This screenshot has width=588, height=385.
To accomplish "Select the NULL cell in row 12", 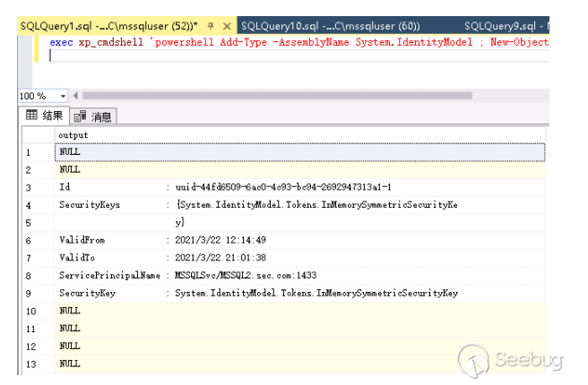I will pos(299,346).
